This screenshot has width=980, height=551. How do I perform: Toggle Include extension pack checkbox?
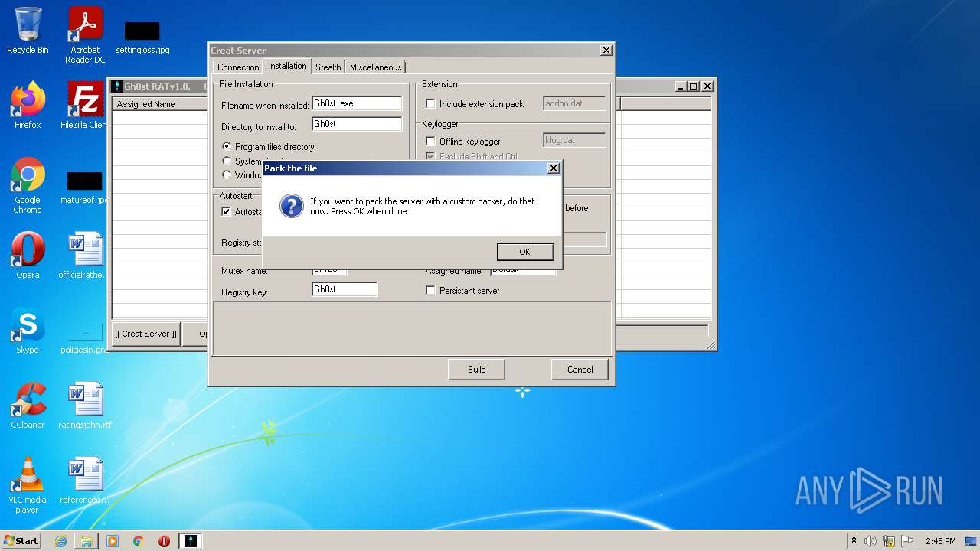coord(430,104)
